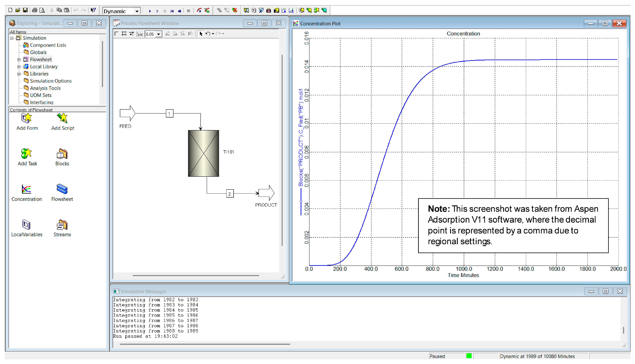Toggle grid display in flowsheet toolbar

tap(124, 34)
